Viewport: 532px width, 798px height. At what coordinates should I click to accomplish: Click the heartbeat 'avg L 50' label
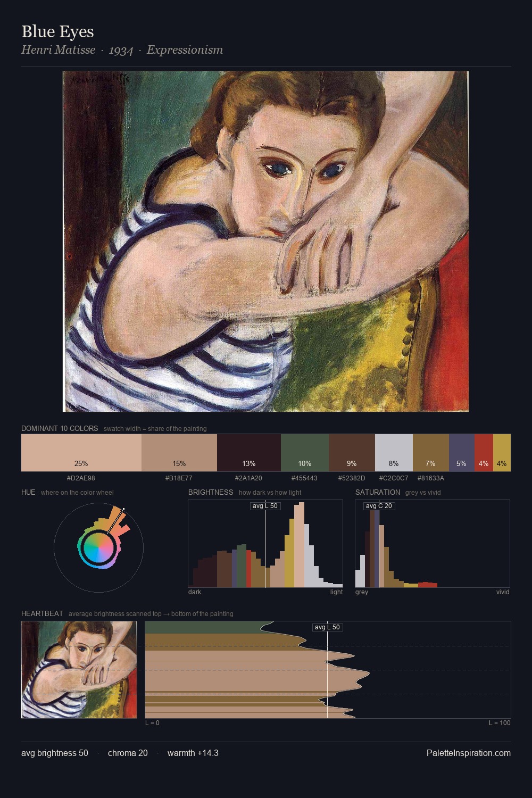tap(327, 627)
